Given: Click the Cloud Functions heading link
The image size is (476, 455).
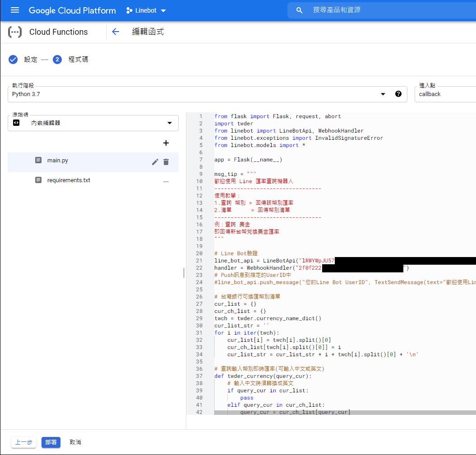Looking at the screenshot, I should pyautogui.click(x=59, y=32).
